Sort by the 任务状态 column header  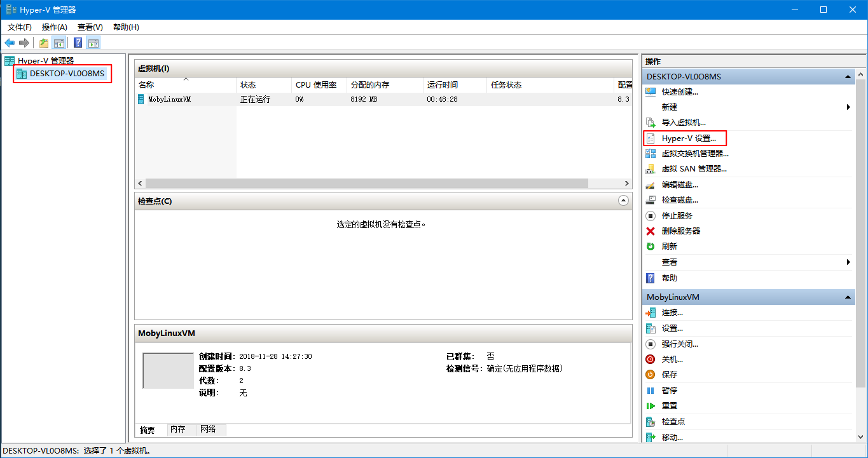coord(551,84)
